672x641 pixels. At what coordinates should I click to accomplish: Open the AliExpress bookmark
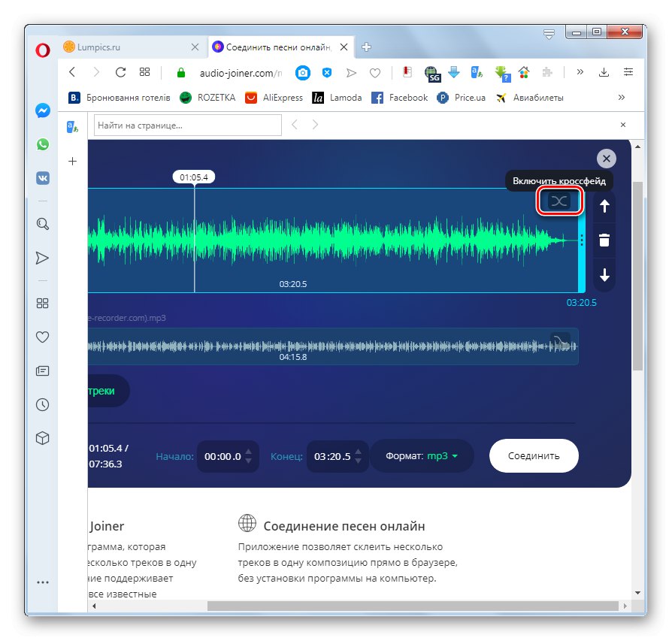tap(274, 98)
